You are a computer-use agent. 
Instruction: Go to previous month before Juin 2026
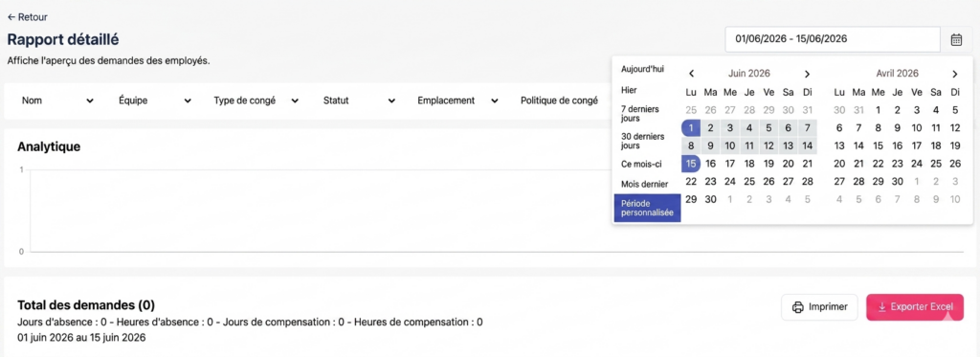[691, 74]
